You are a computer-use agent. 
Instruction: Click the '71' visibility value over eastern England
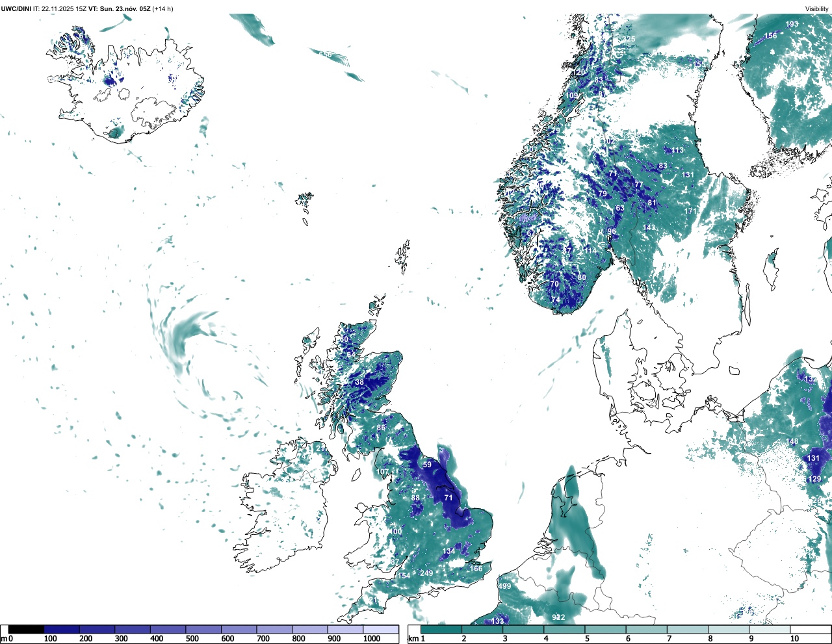[448, 498]
